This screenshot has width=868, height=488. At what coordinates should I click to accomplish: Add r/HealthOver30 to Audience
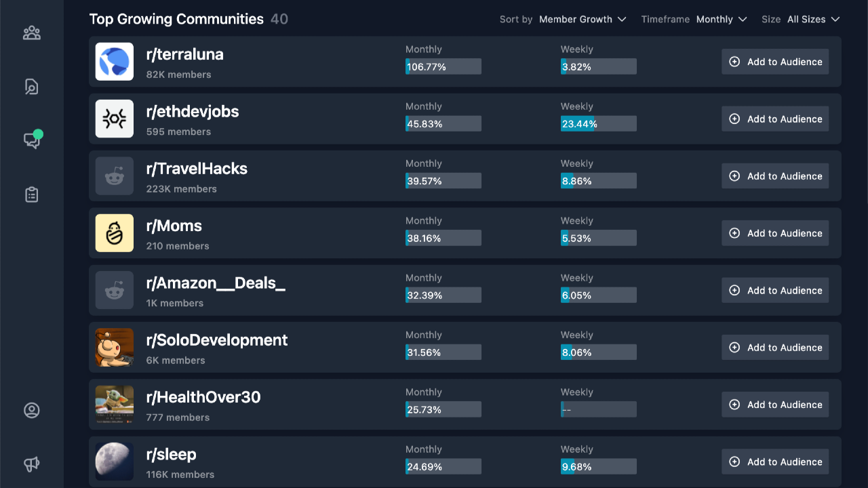click(775, 405)
